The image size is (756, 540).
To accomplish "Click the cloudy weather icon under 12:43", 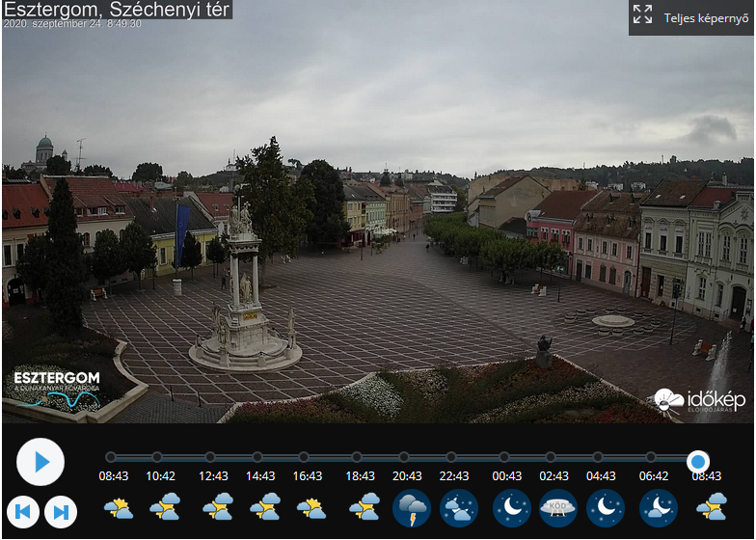I will 218,506.
